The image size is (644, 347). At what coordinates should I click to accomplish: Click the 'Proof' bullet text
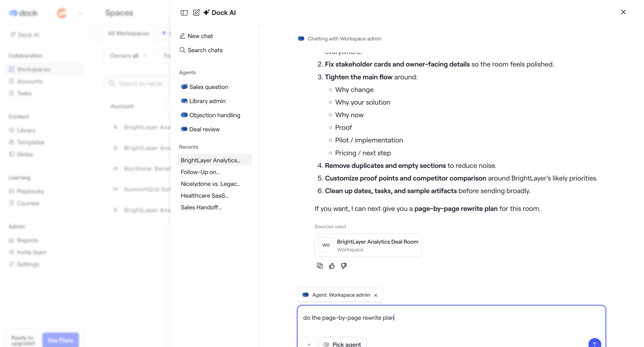click(x=344, y=128)
